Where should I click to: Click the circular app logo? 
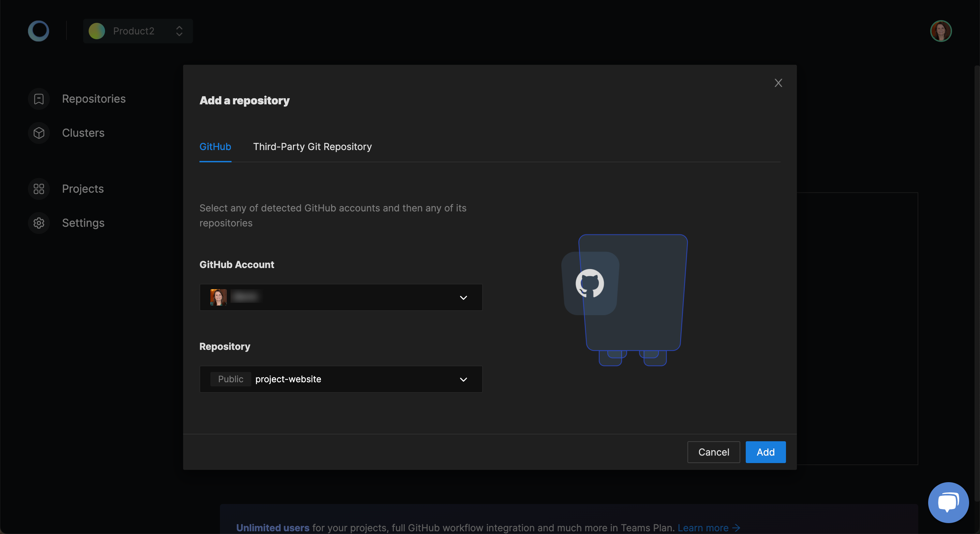pyautogui.click(x=39, y=31)
